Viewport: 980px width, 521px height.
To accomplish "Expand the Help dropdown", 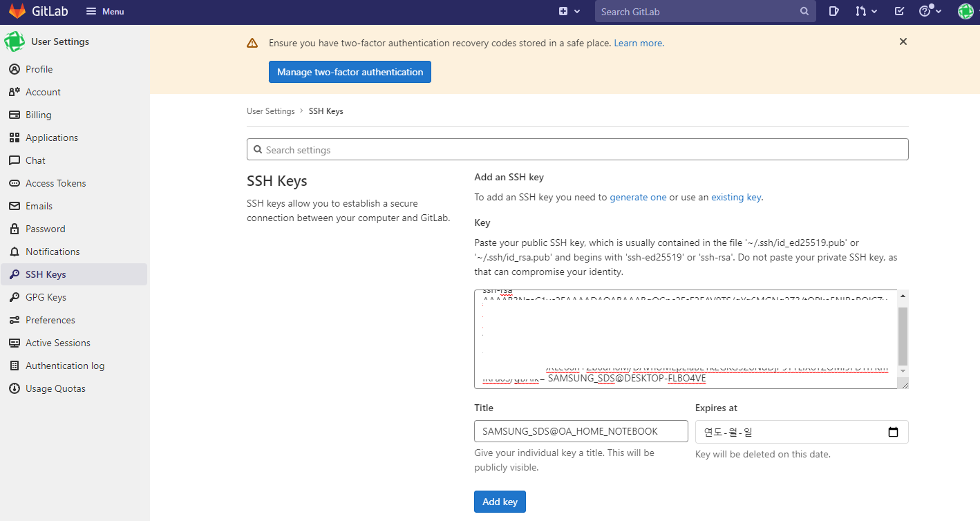I will point(929,11).
